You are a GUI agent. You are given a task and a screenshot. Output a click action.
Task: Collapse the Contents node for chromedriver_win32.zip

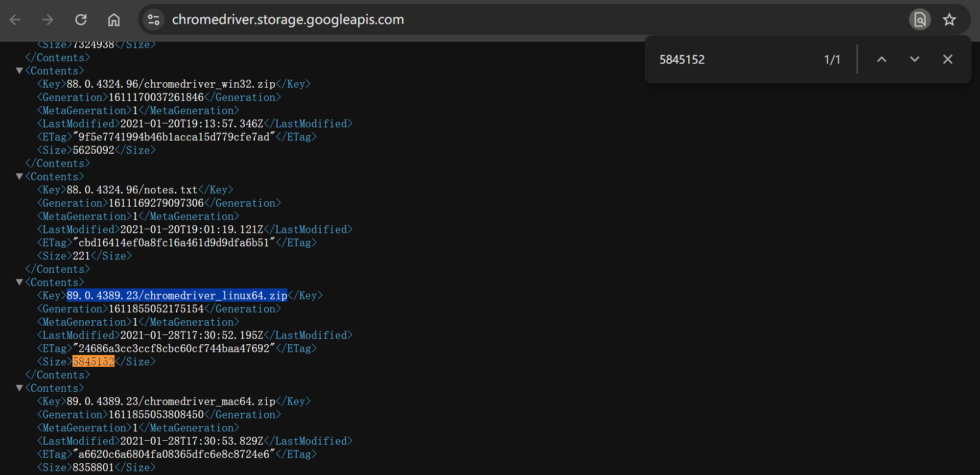coord(20,71)
